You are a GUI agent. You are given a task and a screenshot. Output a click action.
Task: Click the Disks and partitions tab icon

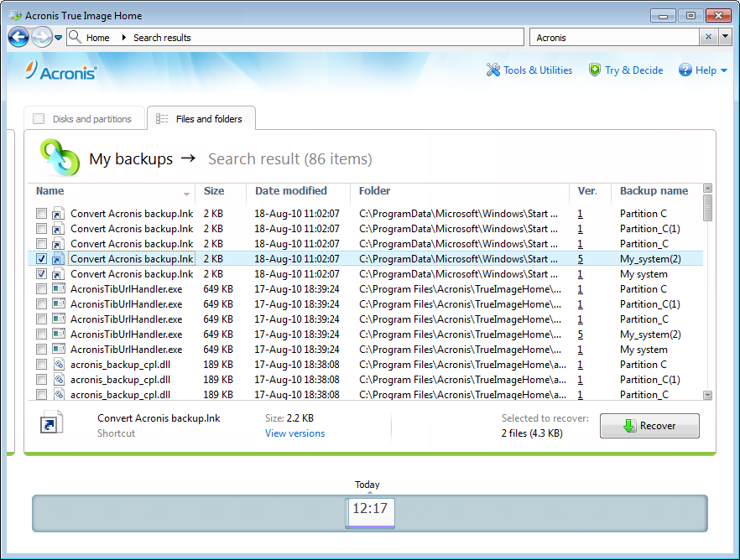39,119
